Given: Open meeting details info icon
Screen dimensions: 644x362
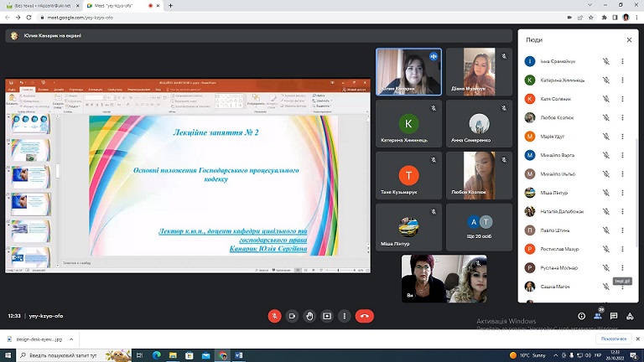Looking at the screenshot, I should (582, 316).
